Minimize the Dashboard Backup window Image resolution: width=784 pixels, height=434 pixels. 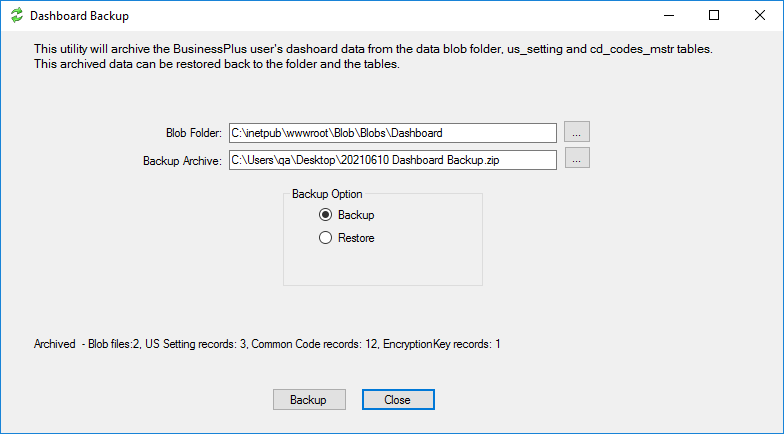point(667,16)
